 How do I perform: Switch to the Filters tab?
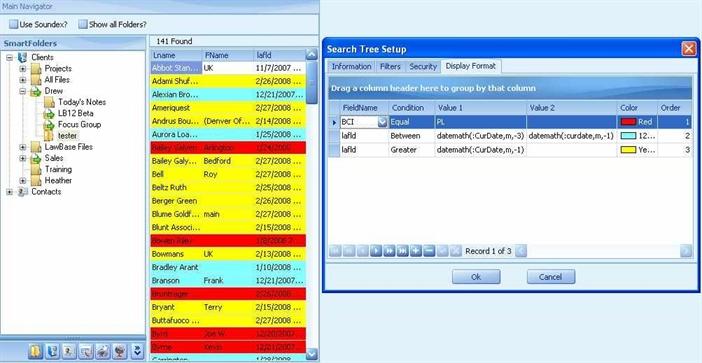(x=390, y=66)
